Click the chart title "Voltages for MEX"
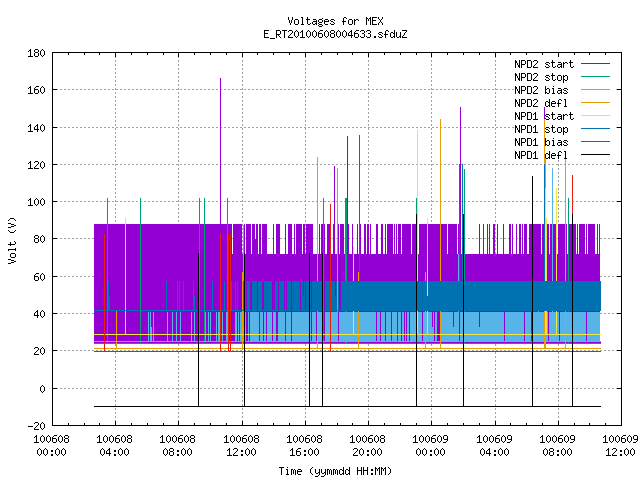The height and width of the screenshot is (480, 640). pos(335,21)
